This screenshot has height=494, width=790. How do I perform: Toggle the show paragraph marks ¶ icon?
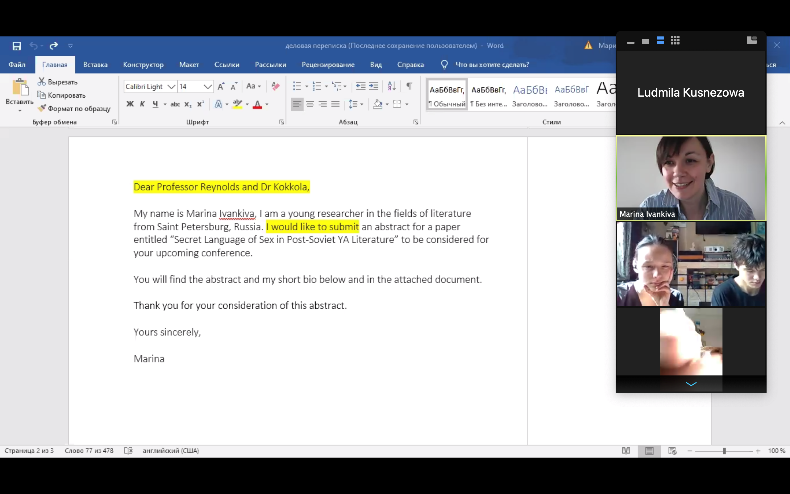click(409, 86)
